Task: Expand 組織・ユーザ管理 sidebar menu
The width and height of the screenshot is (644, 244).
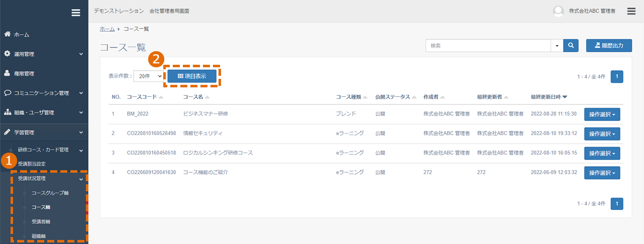Action: click(x=44, y=112)
